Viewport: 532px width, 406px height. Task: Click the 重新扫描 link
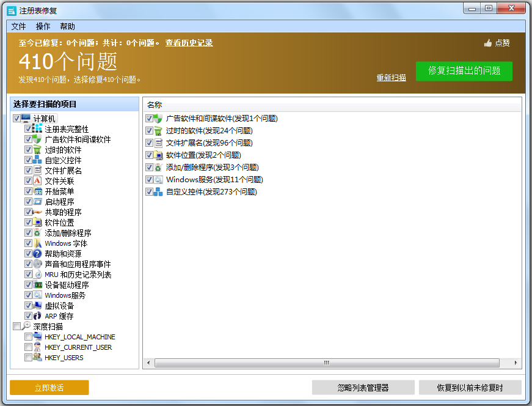tap(391, 78)
